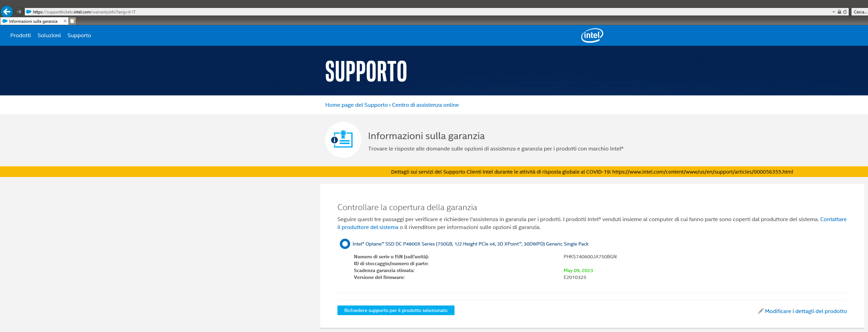The image size is (868, 332).
Task: Follow the Centro di assistenza online link
Action: [425, 105]
